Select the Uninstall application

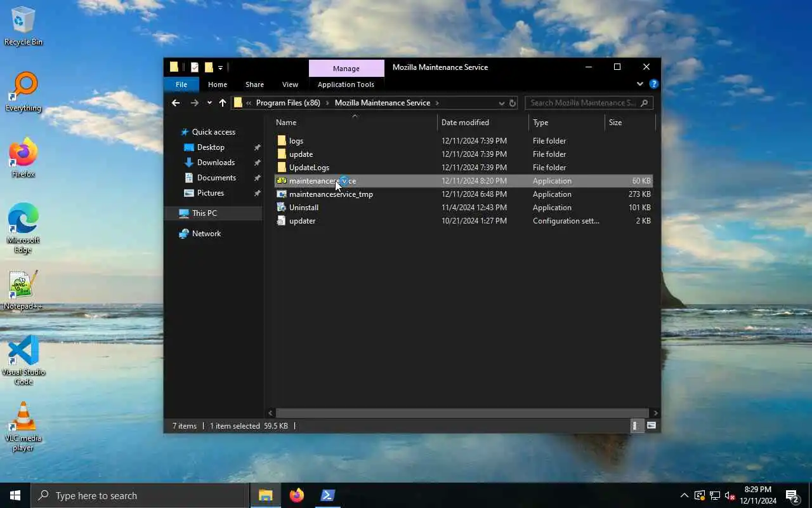pos(304,208)
